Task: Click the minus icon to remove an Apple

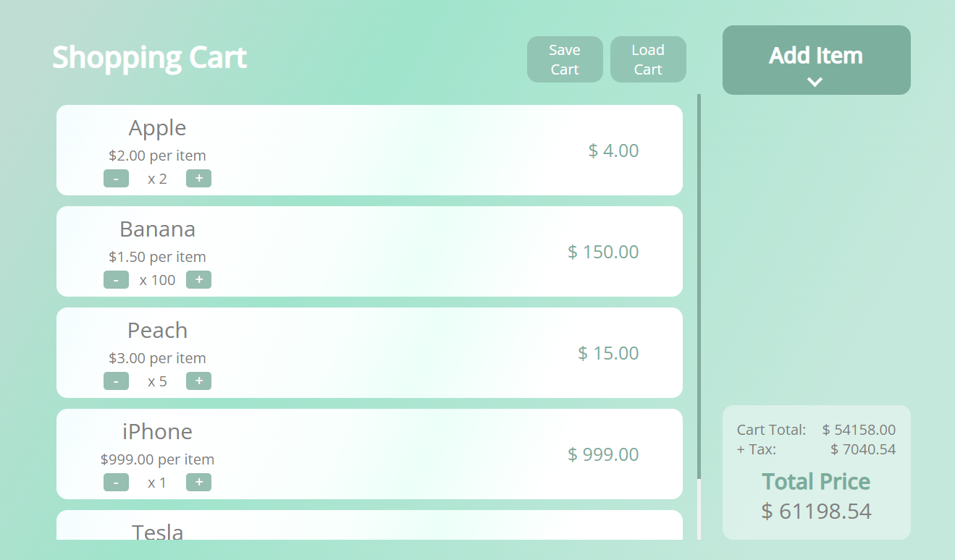Action: click(116, 178)
